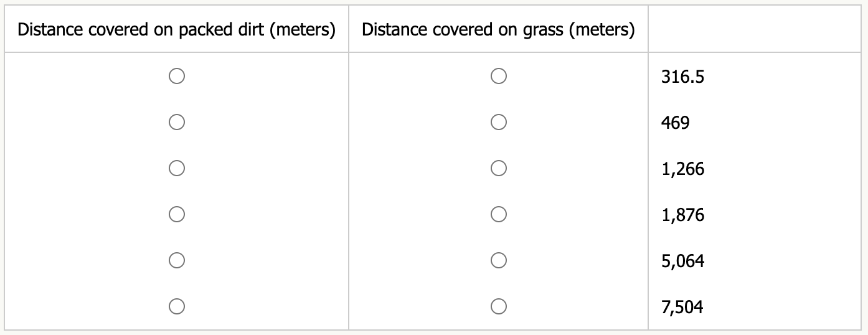Click the 1,876 value label
This screenshot has height=335, width=868.
click(682, 215)
